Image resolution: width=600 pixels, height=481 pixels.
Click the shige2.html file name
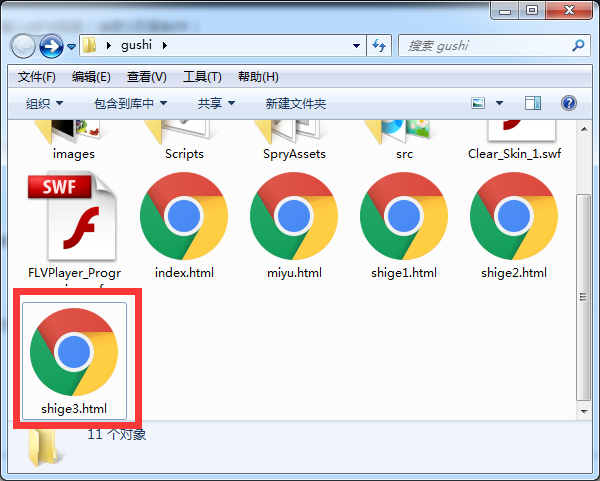[x=514, y=273]
